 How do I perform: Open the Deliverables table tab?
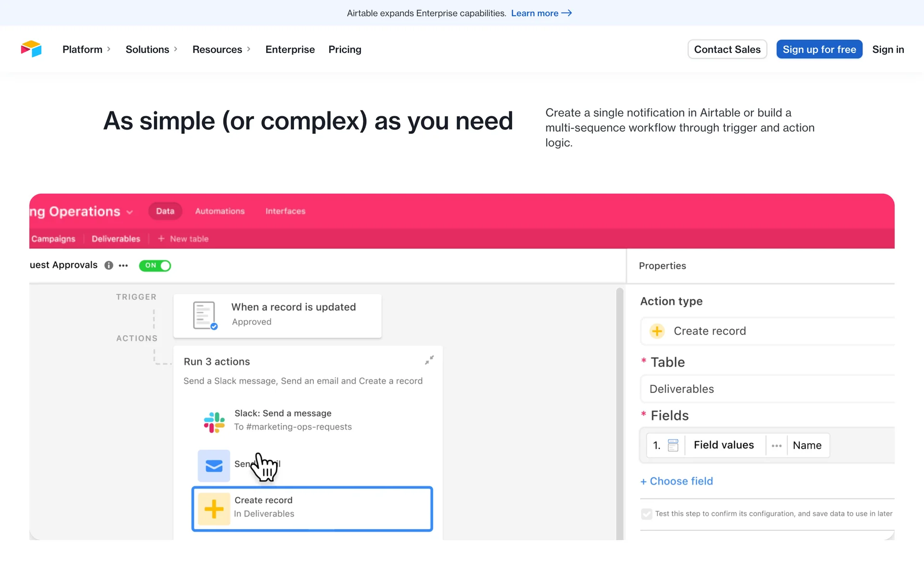click(x=115, y=239)
